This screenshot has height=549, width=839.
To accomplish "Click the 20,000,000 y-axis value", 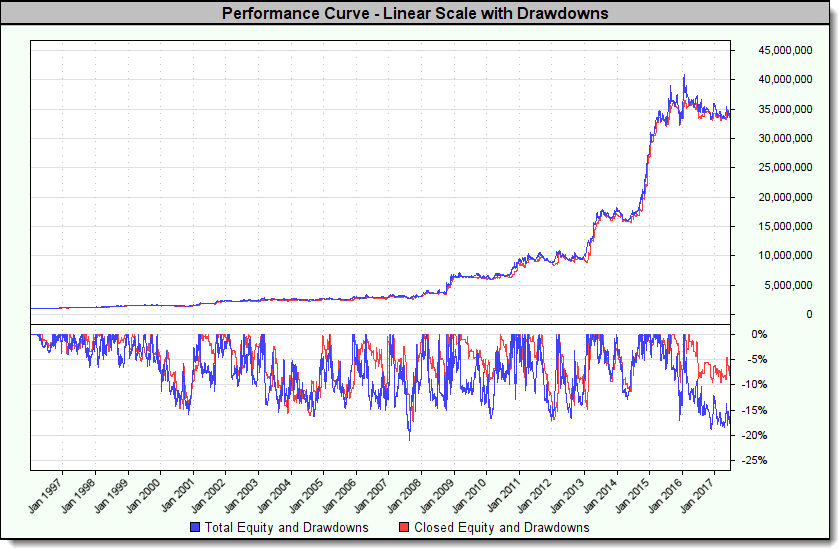I will tap(775, 197).
